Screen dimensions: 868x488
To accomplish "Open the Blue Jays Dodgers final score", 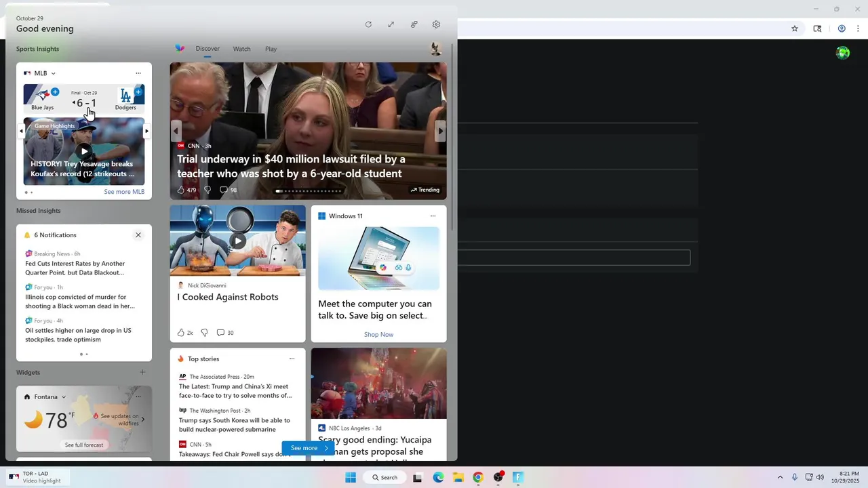I will click(x=85, y=103).
